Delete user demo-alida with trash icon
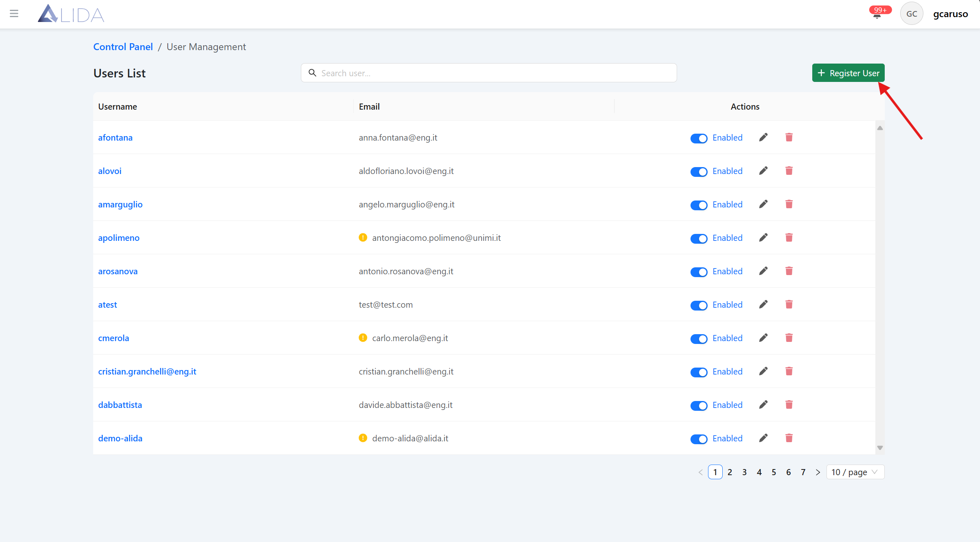The image size is (980, 542). coord(789,438)
